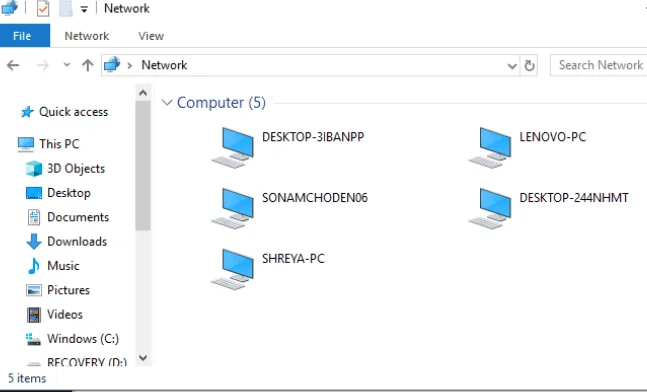647x392 pixels.
Task: Select the 3D Objects label in sidebar
Action: coord(76,169)
